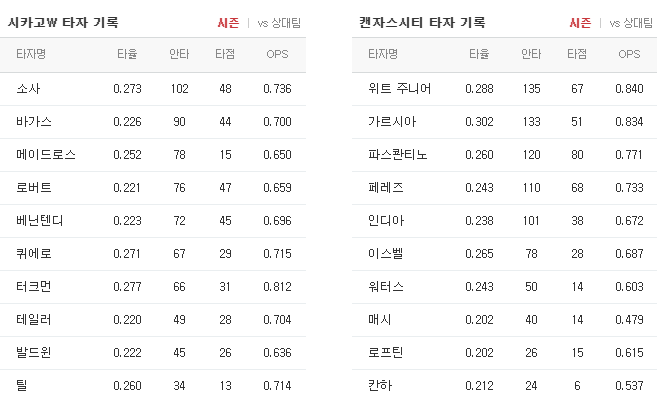Select batter 바가스 row
The image size is (657, 408).
coord(153,122)
